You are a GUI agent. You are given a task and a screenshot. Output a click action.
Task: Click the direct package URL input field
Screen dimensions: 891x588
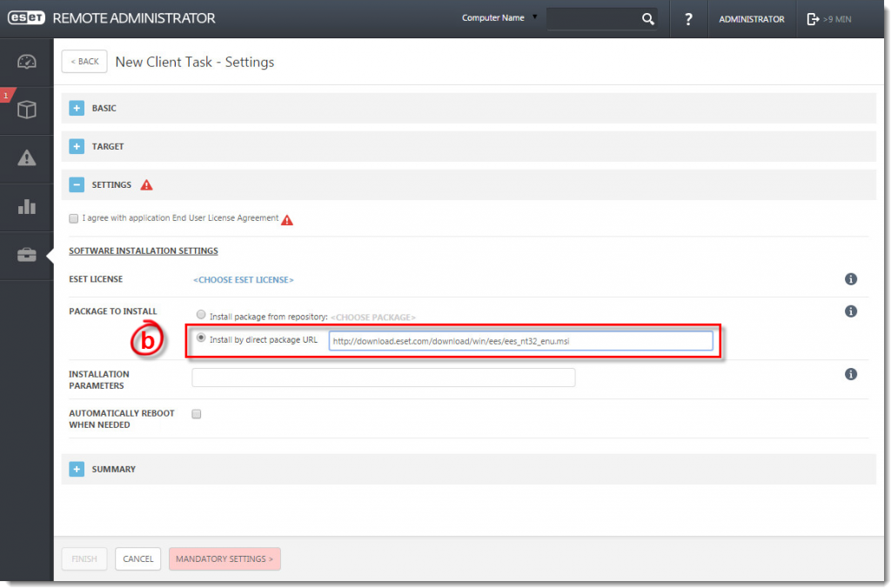(x=520, y=341)
